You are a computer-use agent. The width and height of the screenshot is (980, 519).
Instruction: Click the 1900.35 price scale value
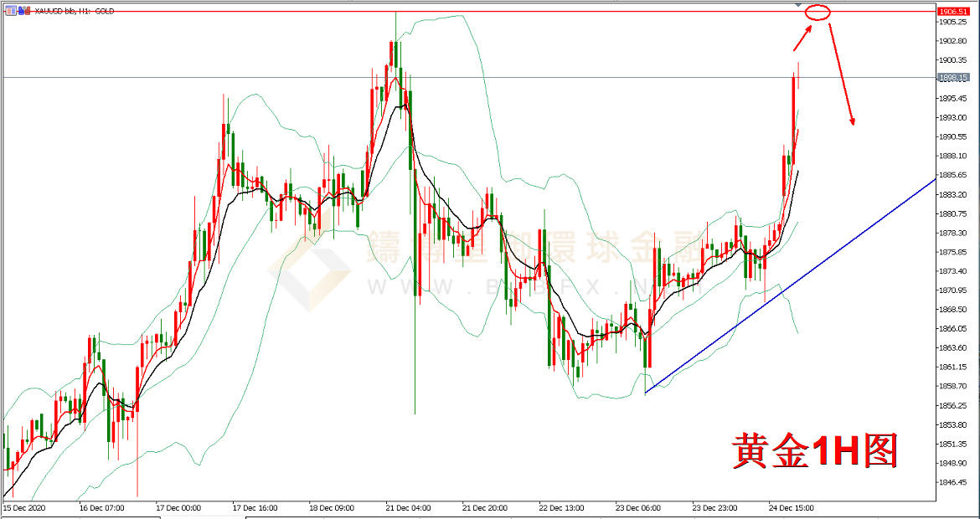pos(953,60)
